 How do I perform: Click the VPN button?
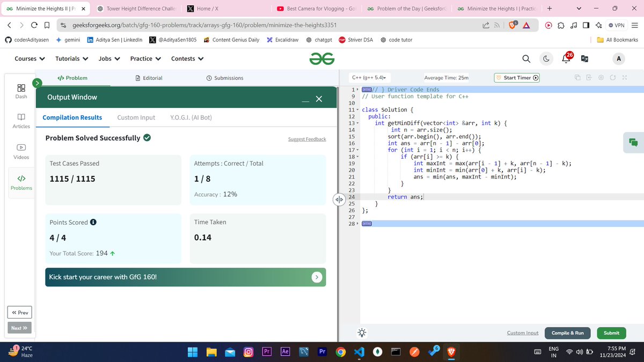click(617, 25)
